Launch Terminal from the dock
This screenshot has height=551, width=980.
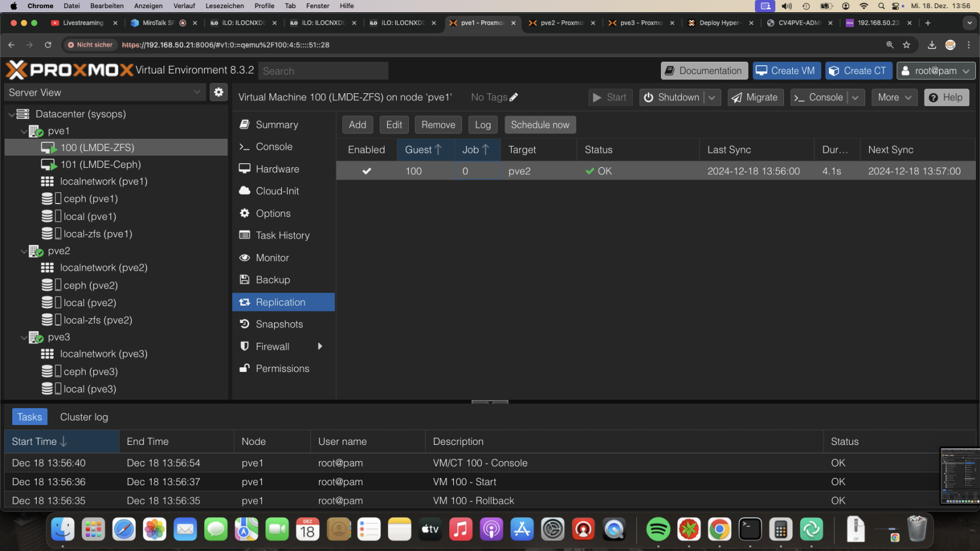[x=750, y=529]
